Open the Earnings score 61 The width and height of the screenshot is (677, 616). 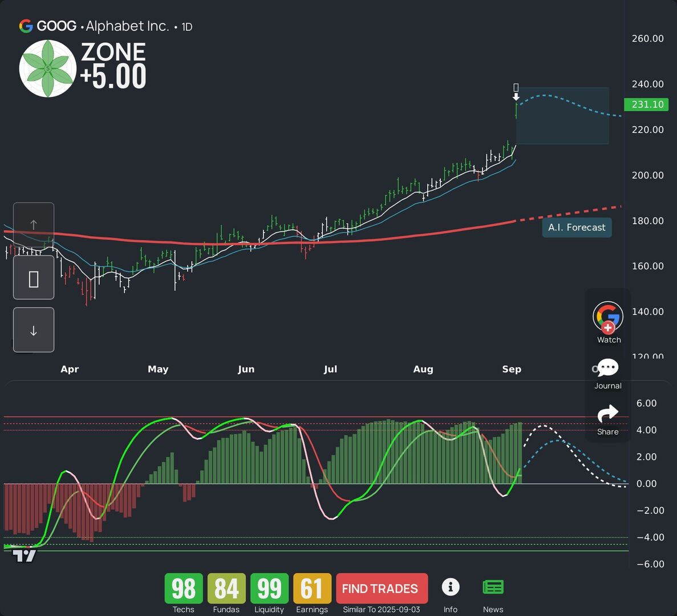[x=312, y=589]
